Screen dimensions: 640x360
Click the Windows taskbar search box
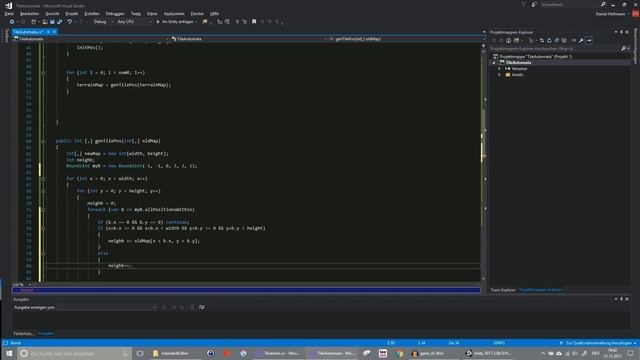(75, 353)
